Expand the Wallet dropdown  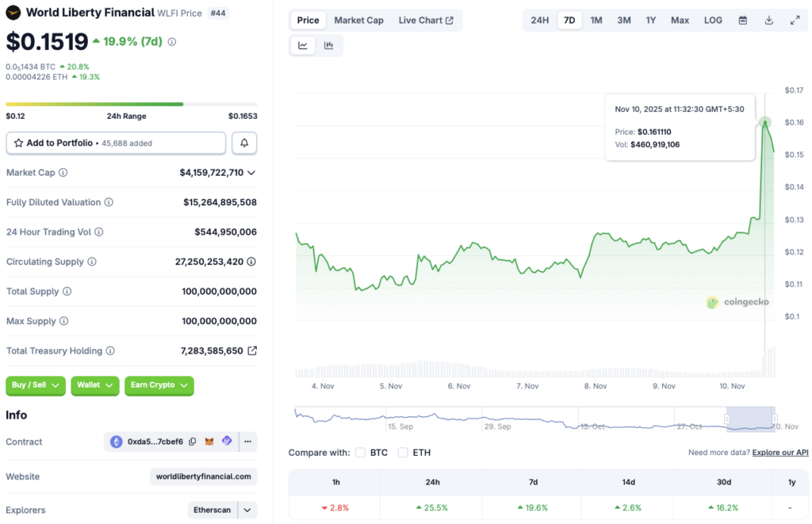click(x=95, y=385)
